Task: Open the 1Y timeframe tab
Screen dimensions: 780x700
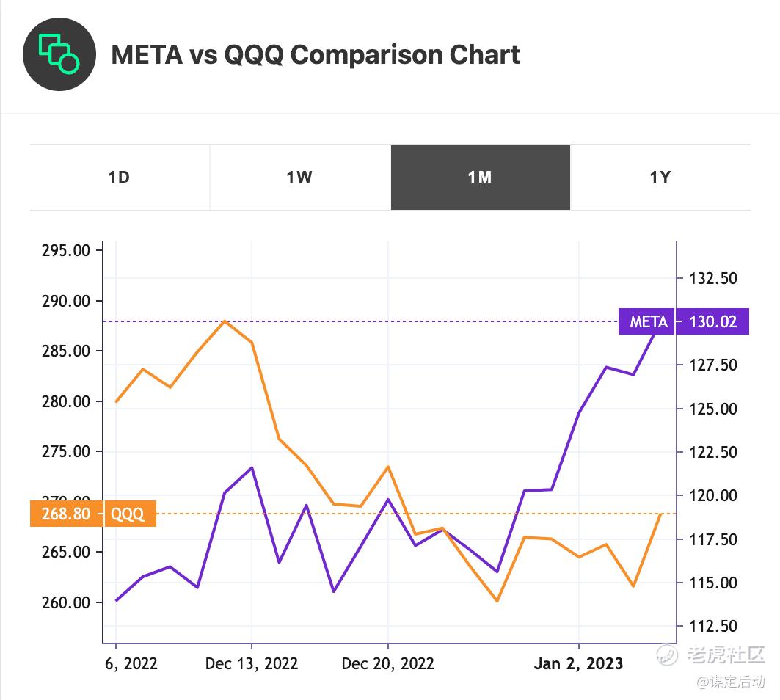Action: point(660,178)
